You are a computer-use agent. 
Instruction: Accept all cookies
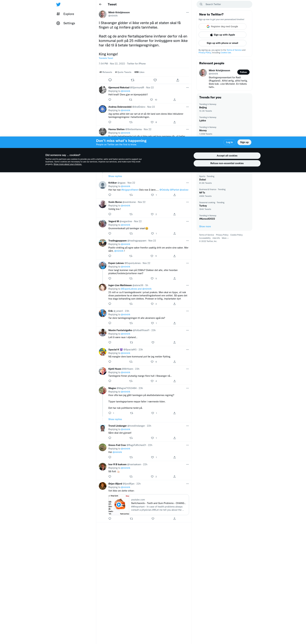[227, 155]
